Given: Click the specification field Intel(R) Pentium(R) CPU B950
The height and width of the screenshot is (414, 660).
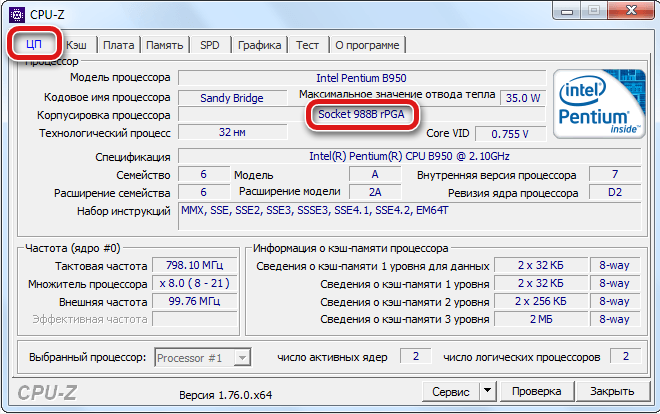Looking at the screenshot, I should coord(409,156).
